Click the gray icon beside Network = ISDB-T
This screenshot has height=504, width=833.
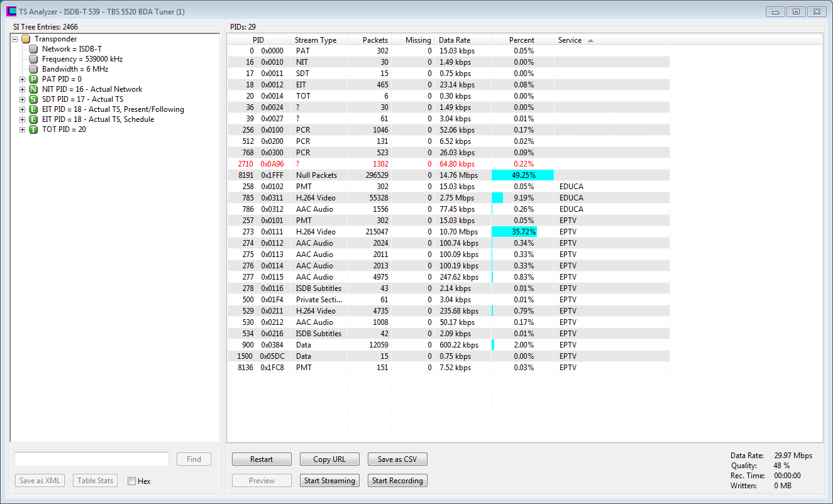click(33, 49)
